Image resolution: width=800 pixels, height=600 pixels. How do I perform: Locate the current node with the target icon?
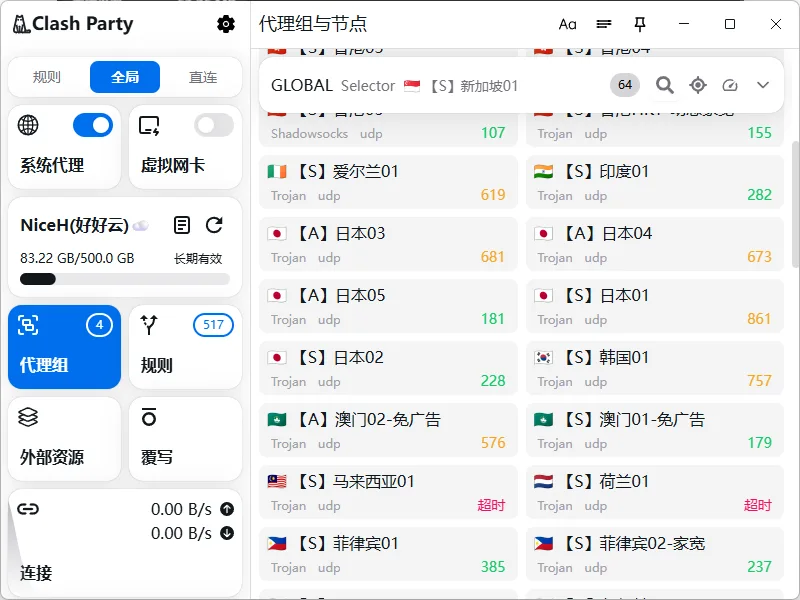pyautogui.click(x=697, y=85)
